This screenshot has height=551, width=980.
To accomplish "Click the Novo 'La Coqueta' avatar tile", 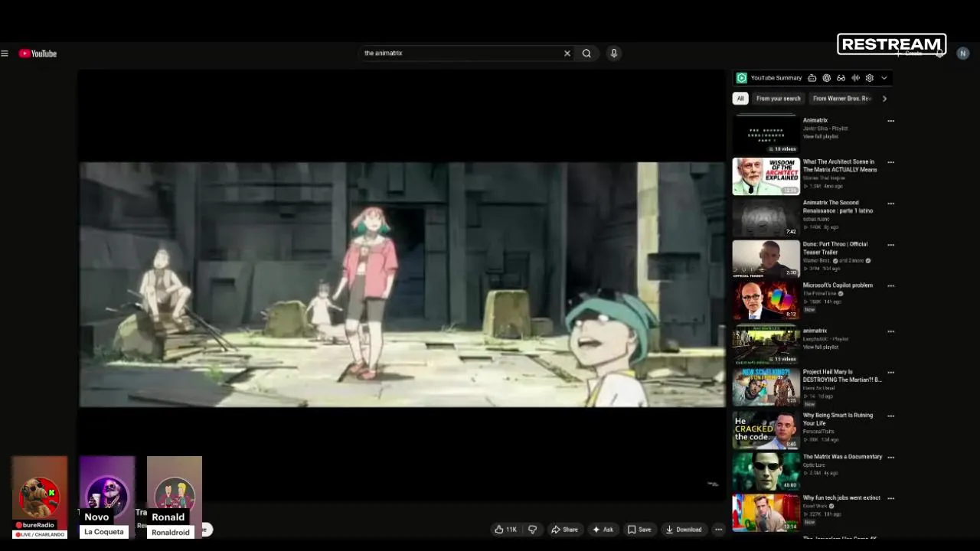I will tap(107, 497).
